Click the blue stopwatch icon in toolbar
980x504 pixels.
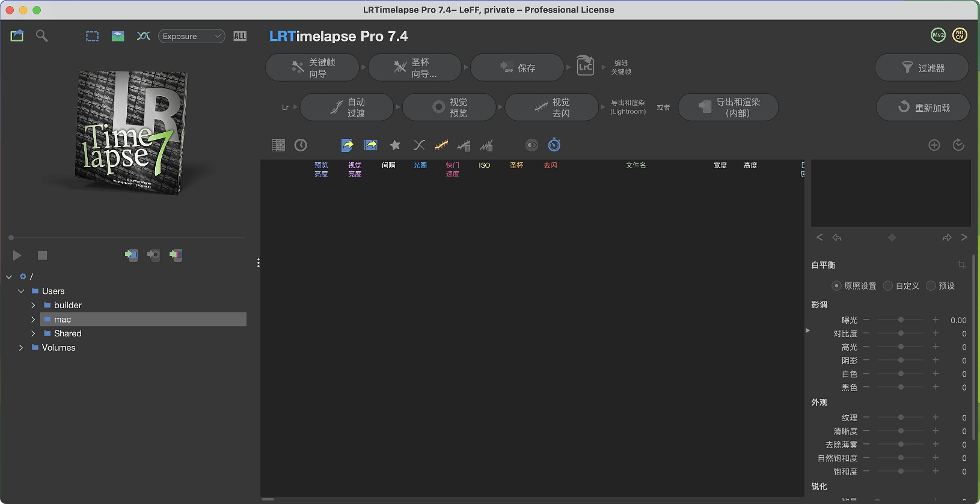(554, 145)
